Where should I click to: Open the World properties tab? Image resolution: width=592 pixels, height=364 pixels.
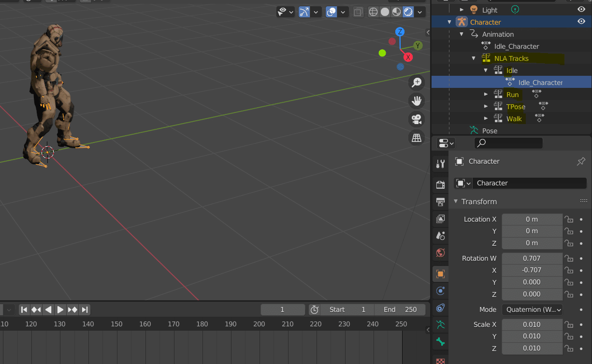click(x=440, y=252)
